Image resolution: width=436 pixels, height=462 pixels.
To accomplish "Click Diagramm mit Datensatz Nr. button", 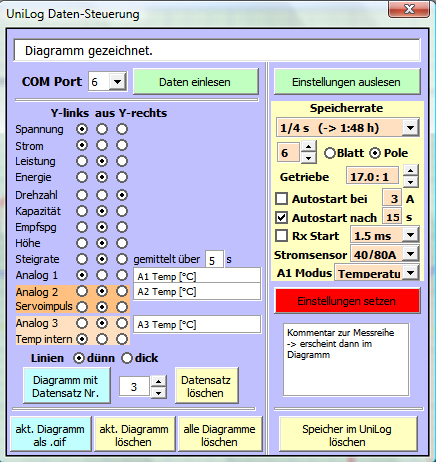I will (66, 386).
